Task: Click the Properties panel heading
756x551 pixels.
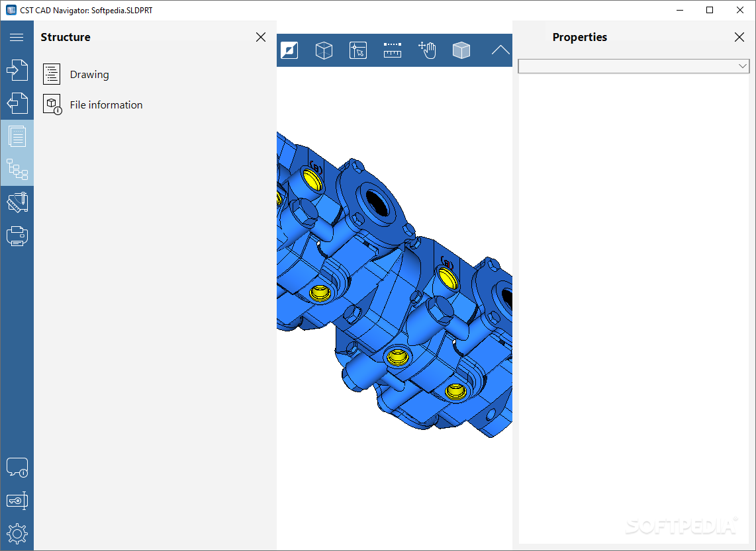Action: [x=579, y=37]
